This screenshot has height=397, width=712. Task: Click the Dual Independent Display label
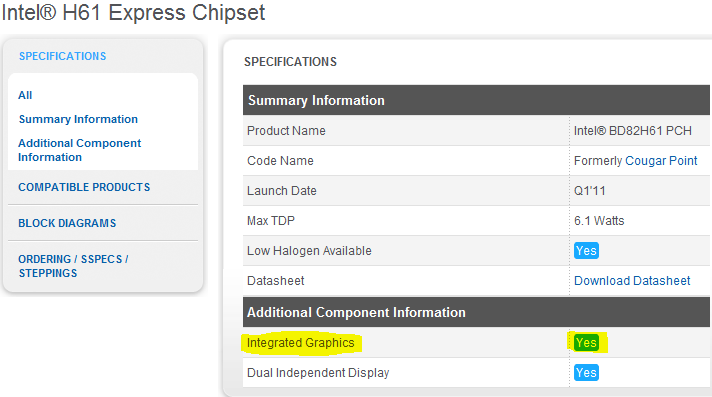click(318, 372)
